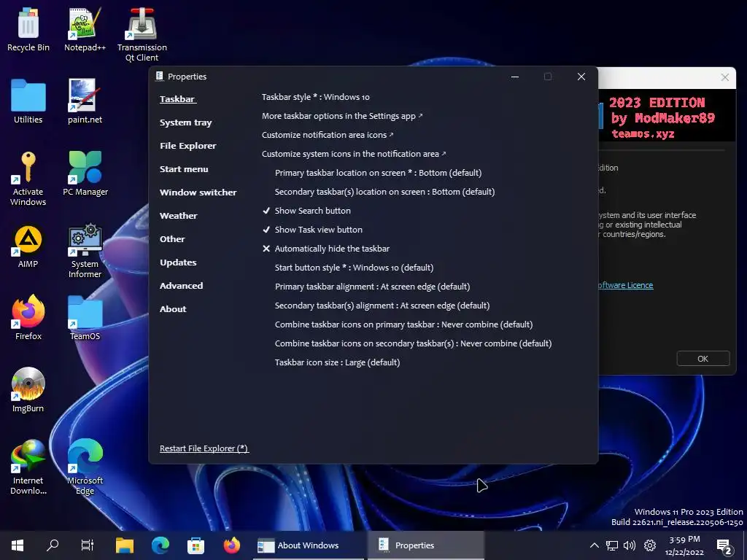Open Customize notification area icons link

tap(328, 135)
